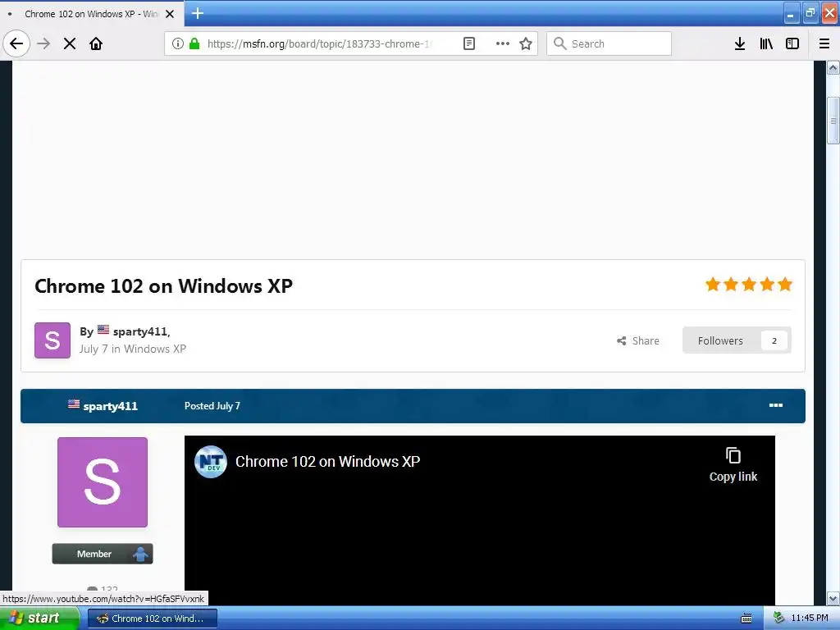Click the scrollbar up arrow
840x630 pixels.
click(833, 67)
